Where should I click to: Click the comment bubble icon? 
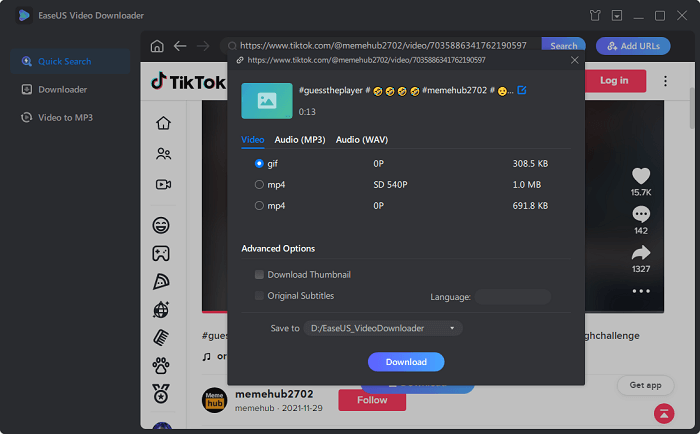pyautogui.click(x=641, y=214)
